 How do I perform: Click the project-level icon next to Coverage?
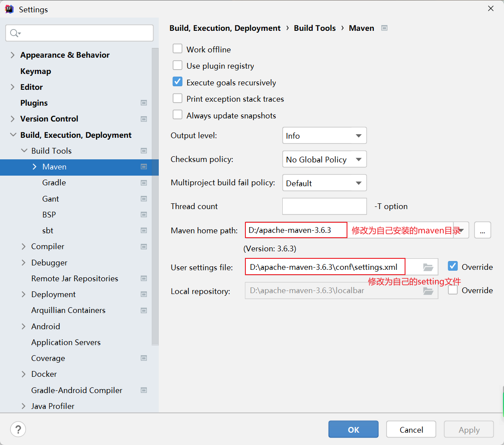(144, 358)
